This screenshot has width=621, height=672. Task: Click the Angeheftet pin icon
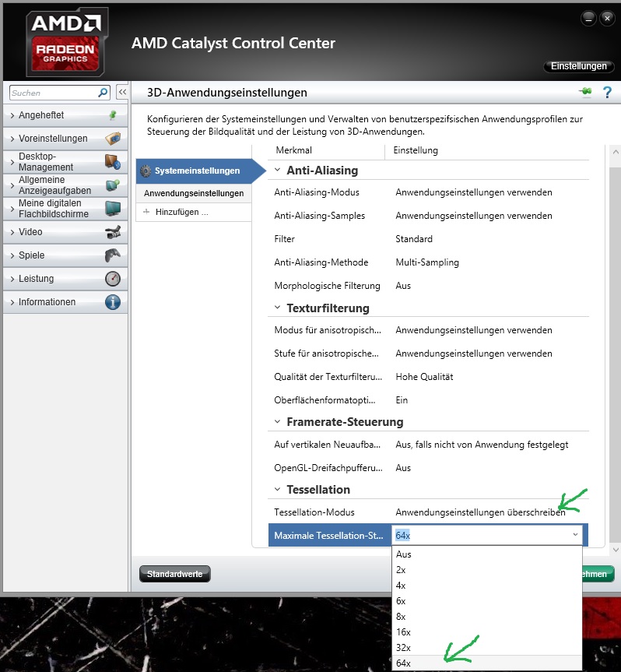(x=113, y=115)
